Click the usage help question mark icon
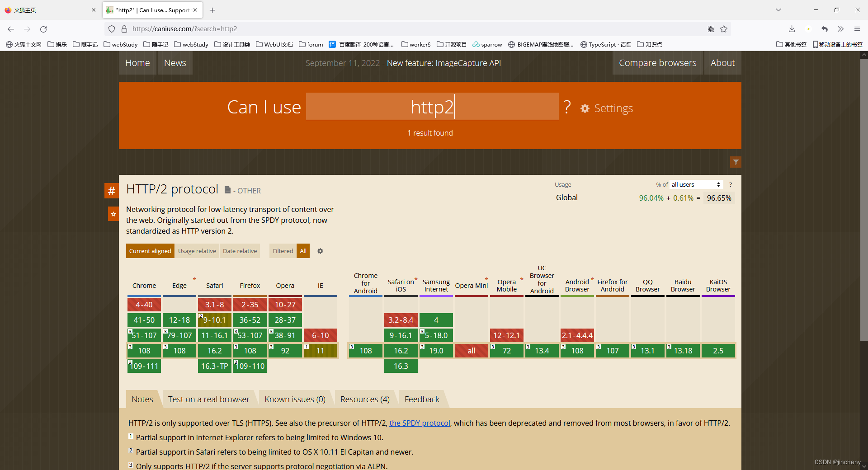The image size is (868, 470). click(x=730, y=184)
